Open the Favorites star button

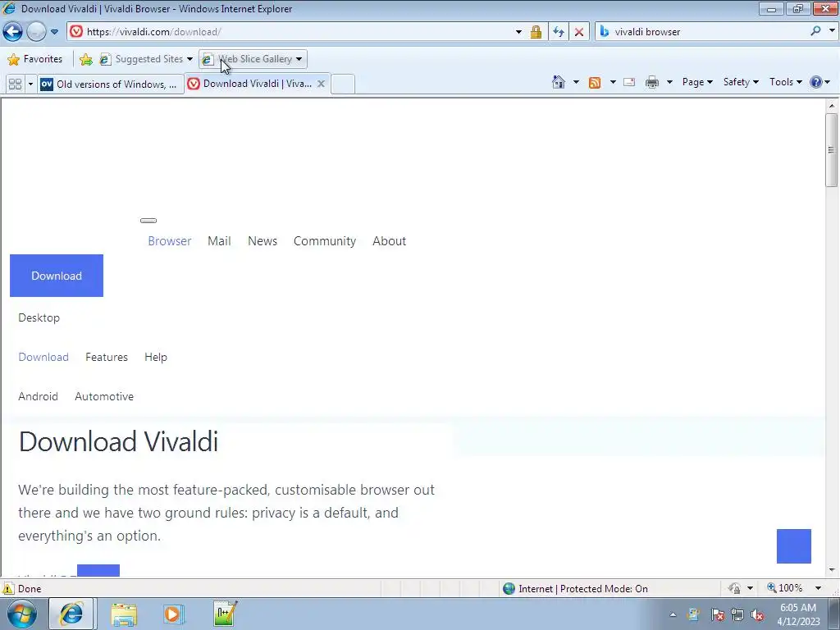click(35, 59)
